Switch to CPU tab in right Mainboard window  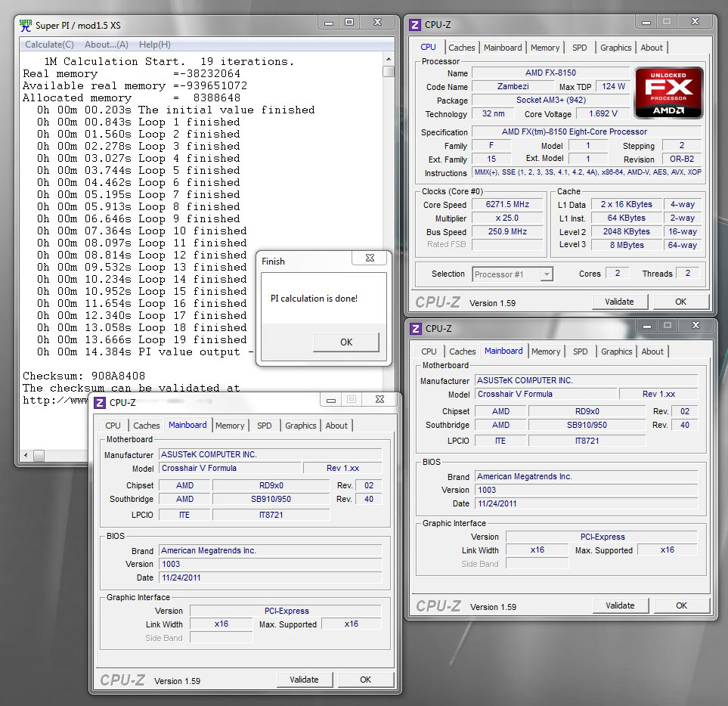click(x=429, y=351)
